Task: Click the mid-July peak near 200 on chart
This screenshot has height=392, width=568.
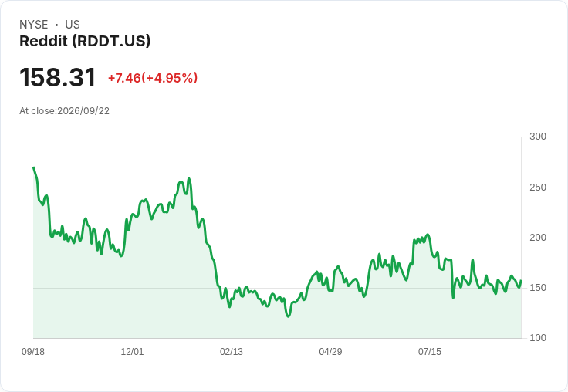Action: click(428, 235)
